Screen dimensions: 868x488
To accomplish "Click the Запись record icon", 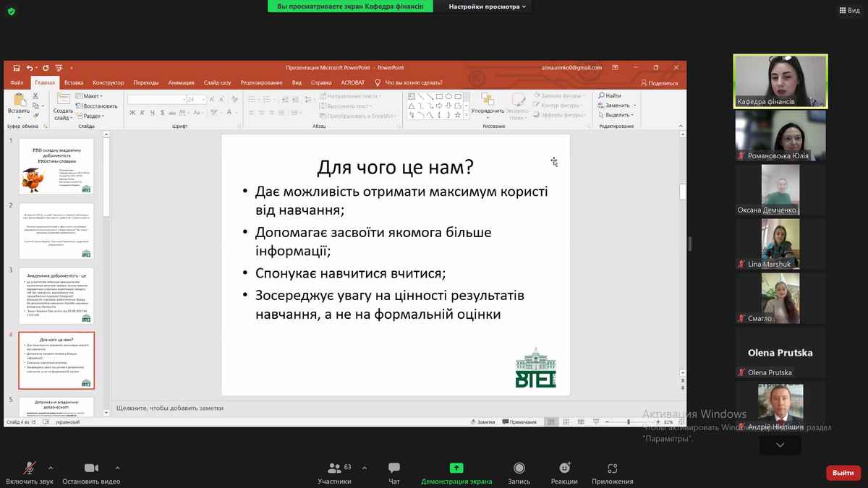I will coord(519,468).
